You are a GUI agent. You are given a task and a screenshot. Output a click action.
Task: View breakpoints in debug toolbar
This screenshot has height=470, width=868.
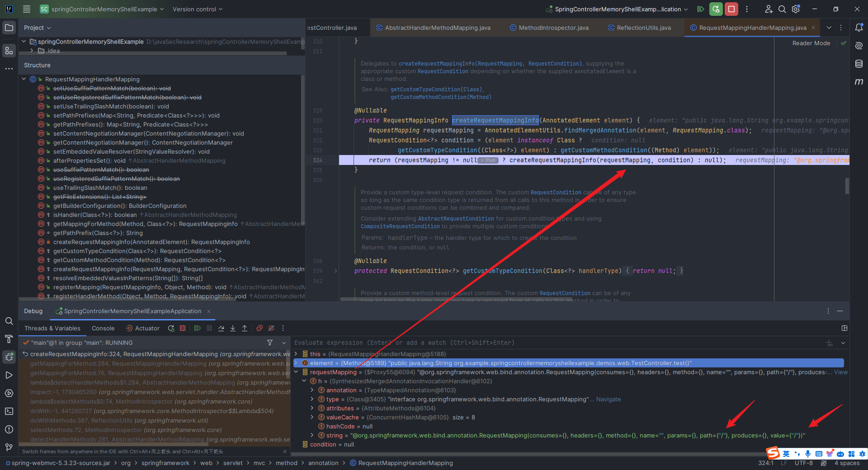259,329
